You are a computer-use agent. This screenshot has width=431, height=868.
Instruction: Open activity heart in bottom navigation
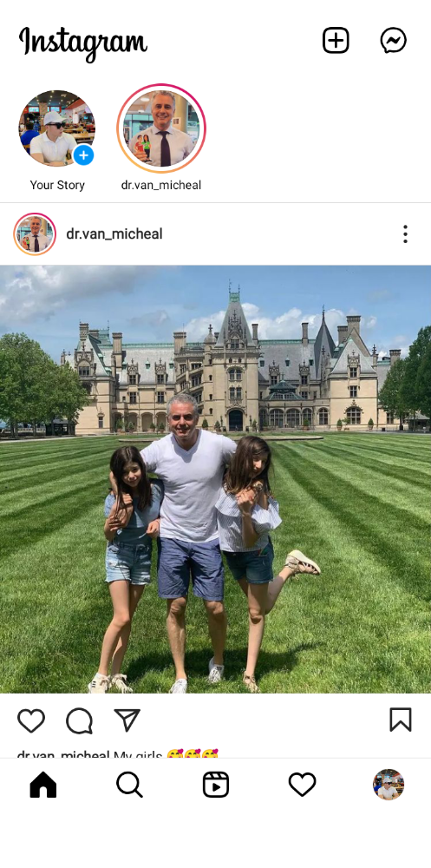[302, 785]
